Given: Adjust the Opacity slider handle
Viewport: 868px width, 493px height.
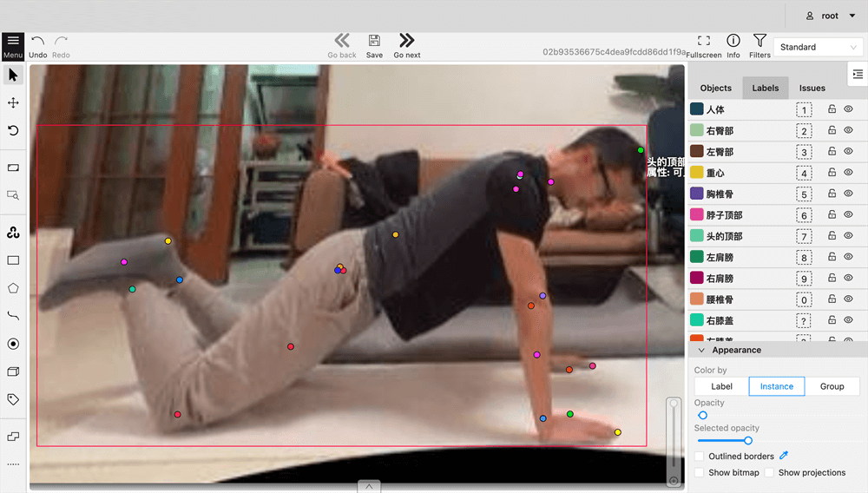Looking at the screenshot, I should point(702,415).
